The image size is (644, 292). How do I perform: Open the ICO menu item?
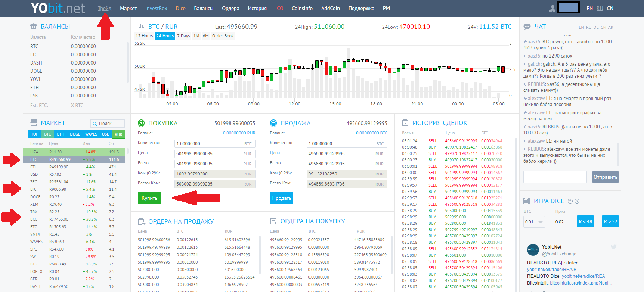tap(279, 8)
